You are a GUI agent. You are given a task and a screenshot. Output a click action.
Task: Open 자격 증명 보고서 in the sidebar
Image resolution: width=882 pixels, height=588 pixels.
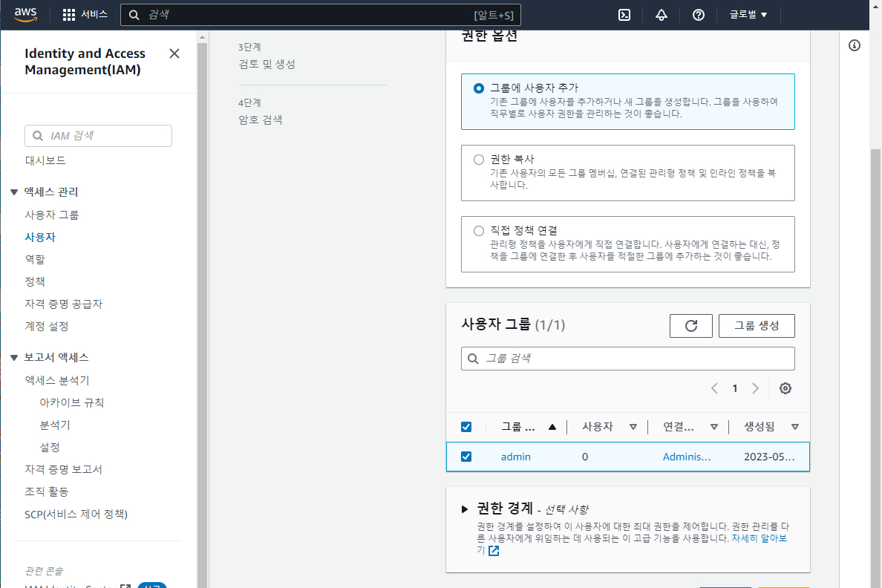[64, 470]
